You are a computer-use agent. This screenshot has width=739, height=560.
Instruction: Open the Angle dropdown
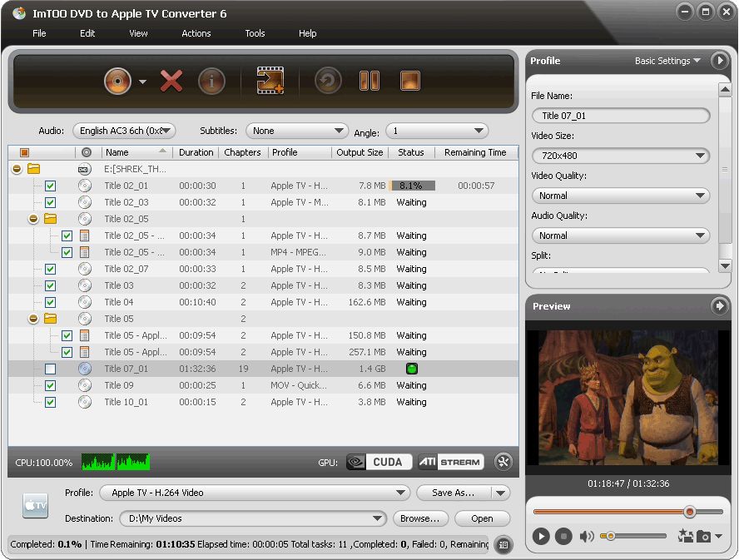coord(437,131)
